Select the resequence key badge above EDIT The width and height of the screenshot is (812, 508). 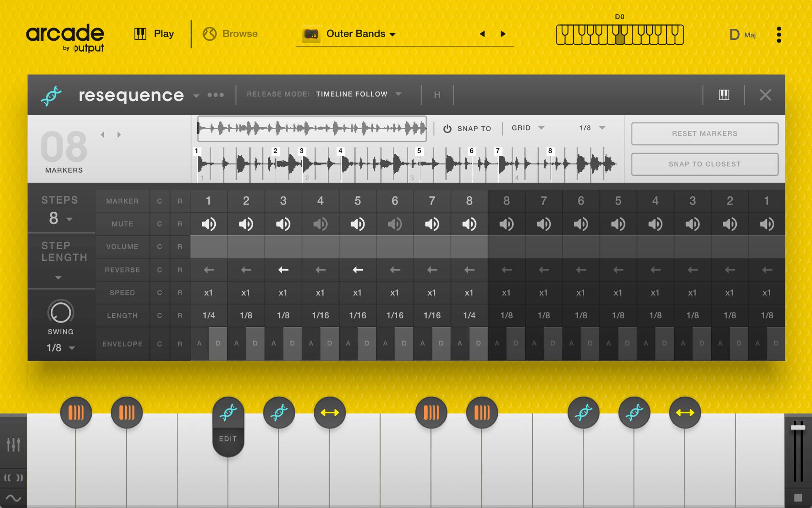point(228,412)
